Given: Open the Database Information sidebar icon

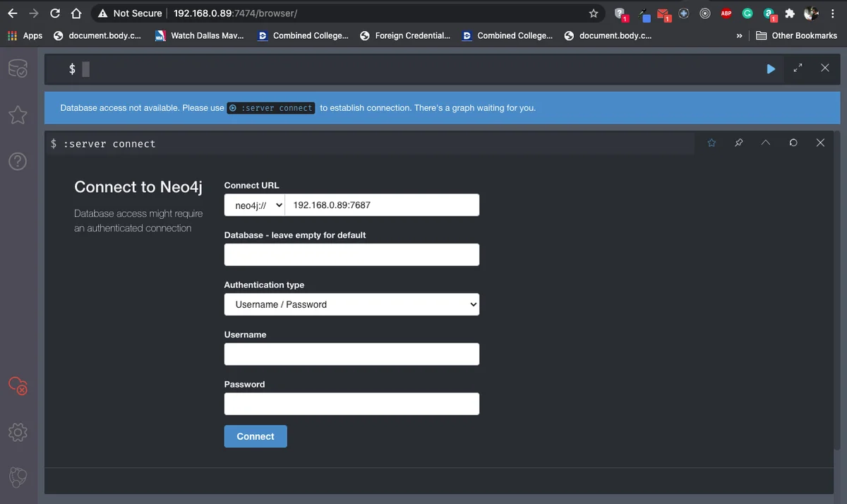Looking at the screenshot, I should point(18,68).
